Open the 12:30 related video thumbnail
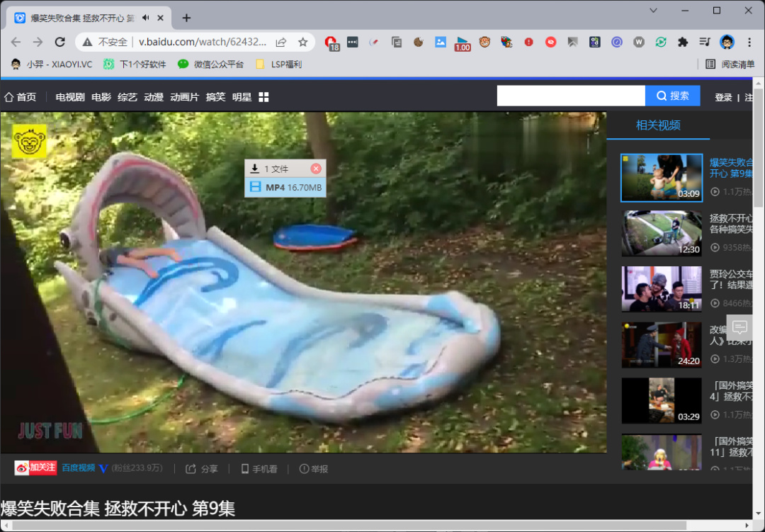The width and height of the screenshot is (765, 532). click(662, 233)
